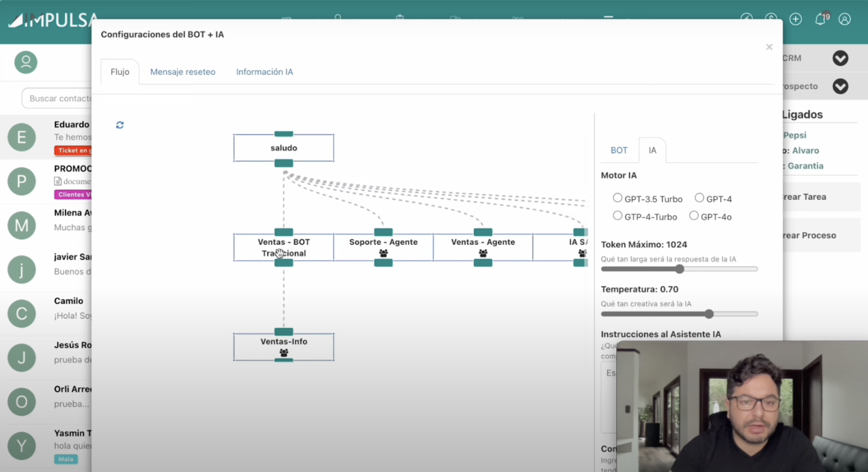This screenshot has width=868, height=472.
Task: Open Milena conversation row
Action: point(46,225)
